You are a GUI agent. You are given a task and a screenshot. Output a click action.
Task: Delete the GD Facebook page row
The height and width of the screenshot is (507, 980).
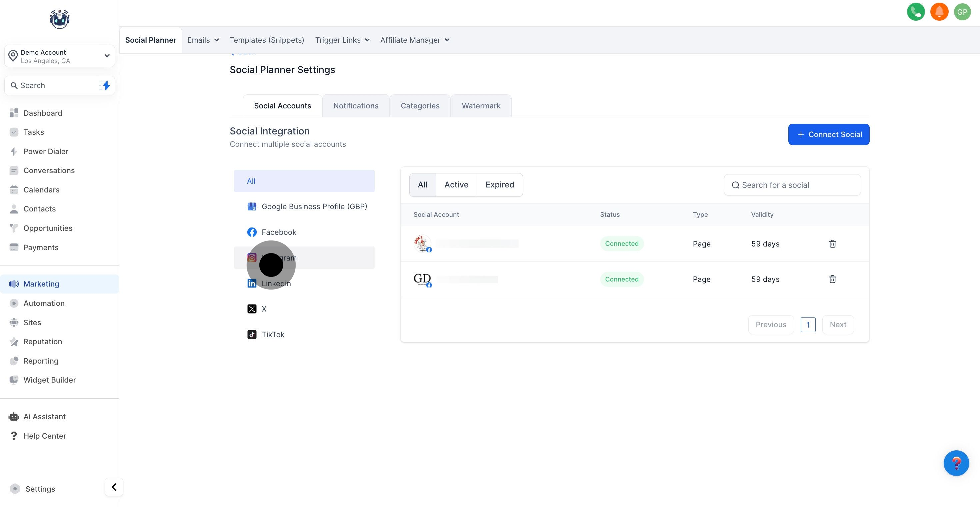[832, 279]
